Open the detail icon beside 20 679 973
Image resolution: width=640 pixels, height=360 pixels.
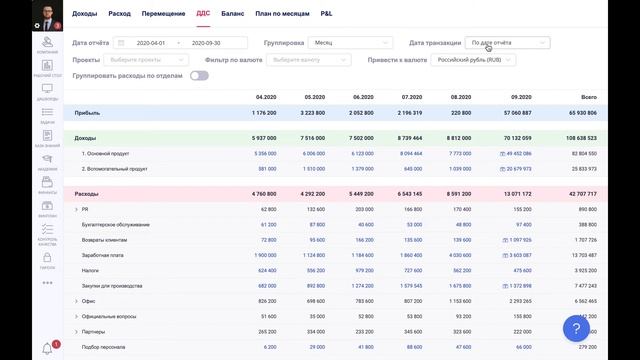[502, 169]
